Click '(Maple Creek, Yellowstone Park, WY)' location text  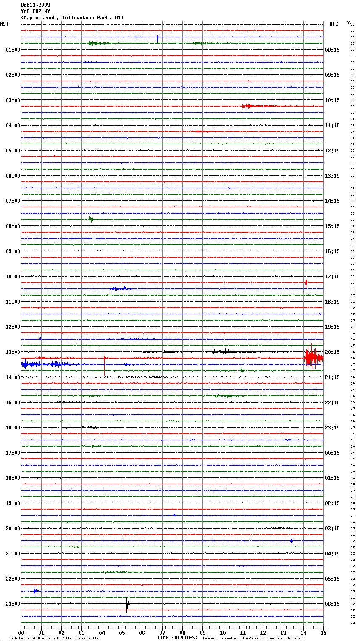(72, 18)
